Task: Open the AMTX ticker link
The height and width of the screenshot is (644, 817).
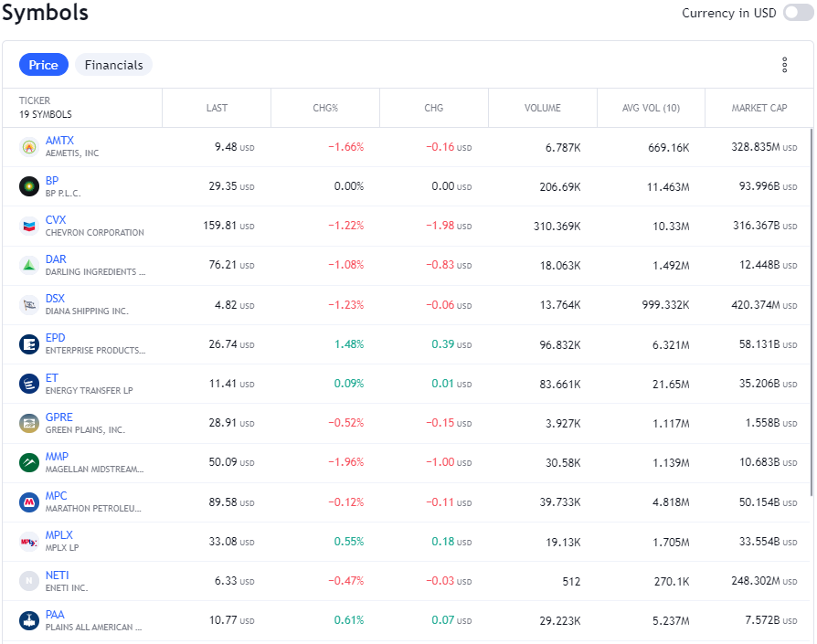Action: pyautogui.click(x=59, y=141)
